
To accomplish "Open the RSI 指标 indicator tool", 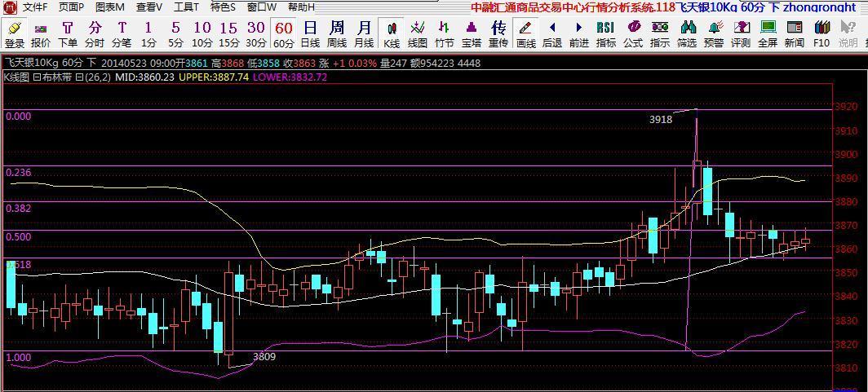I will click(605, 33).
